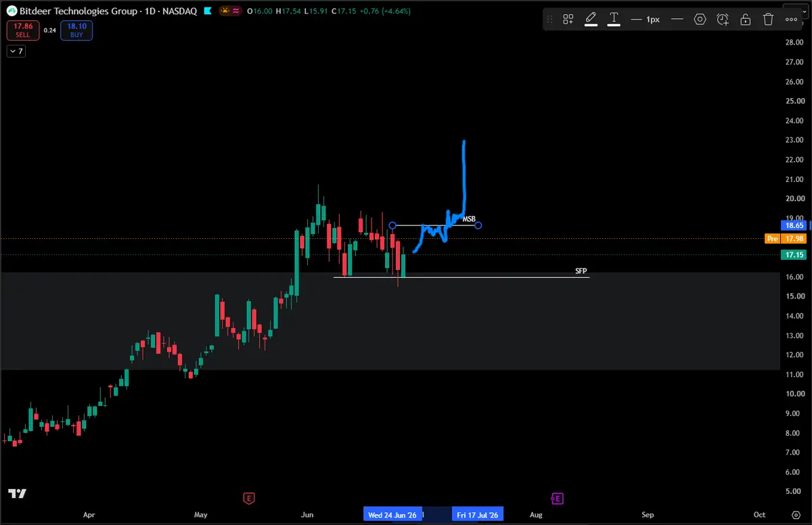This screenshot has width=812, height=525.
Task: Click the Wed 24 Jun '26 date label
Action: tap(393, 515)
